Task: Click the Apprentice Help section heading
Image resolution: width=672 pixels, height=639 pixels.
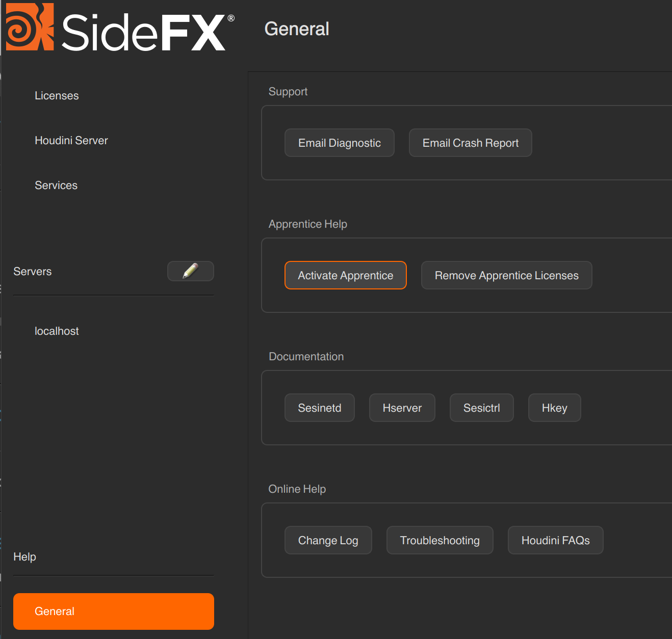Action: tap(308, 224)
